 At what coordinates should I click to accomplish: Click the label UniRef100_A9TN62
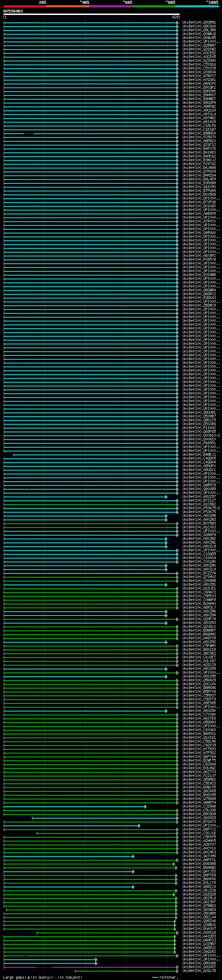(199, 118)
